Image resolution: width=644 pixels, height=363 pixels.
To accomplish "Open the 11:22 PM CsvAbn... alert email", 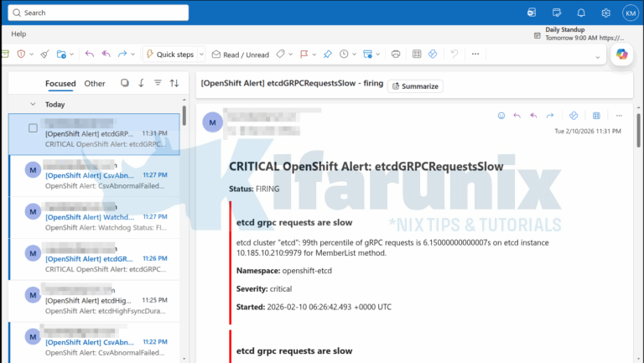I will 95,343.
